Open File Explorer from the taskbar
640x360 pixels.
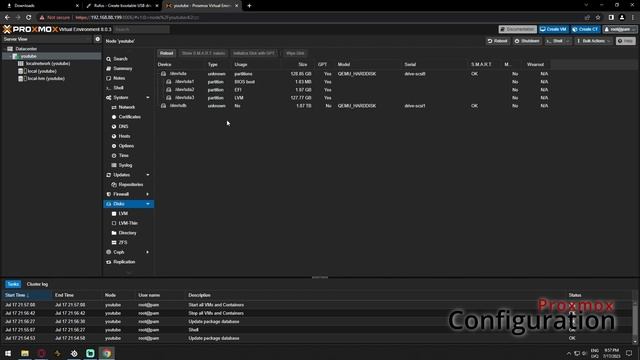click(25, 353)
